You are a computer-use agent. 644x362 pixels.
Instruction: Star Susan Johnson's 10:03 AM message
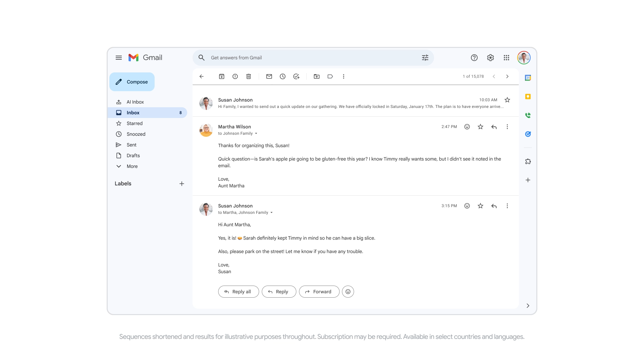coord(507,100)
